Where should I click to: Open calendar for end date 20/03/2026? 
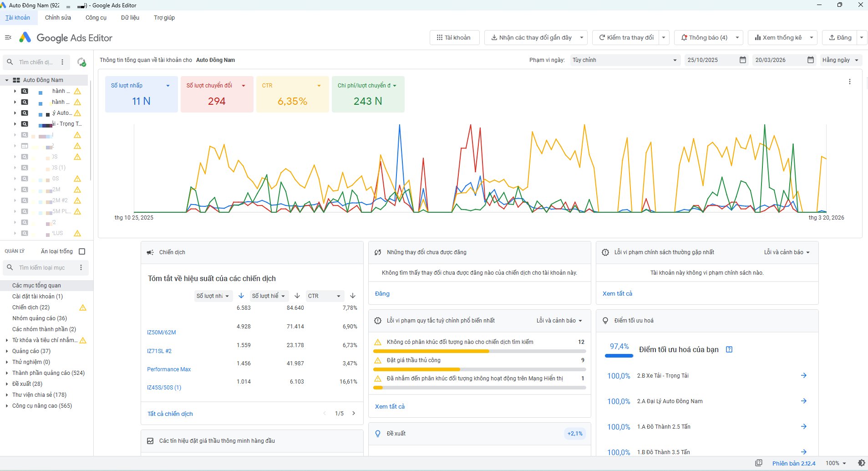tap(811, 60)
